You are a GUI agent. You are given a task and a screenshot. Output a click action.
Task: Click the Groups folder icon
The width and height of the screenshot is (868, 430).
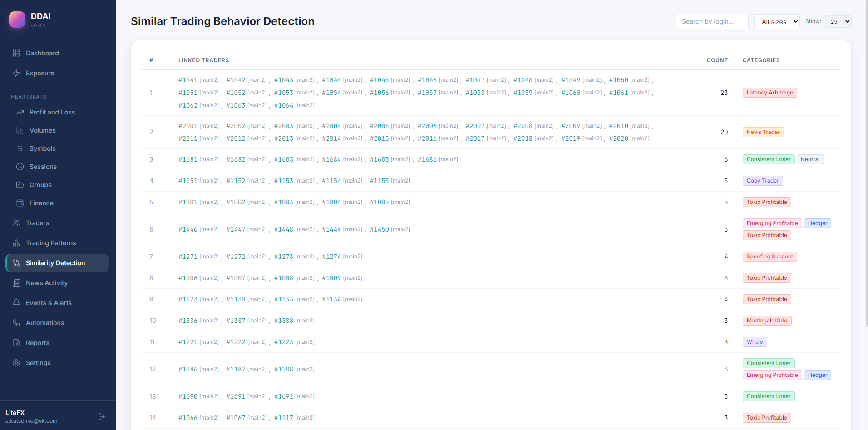tap(20, 185)
